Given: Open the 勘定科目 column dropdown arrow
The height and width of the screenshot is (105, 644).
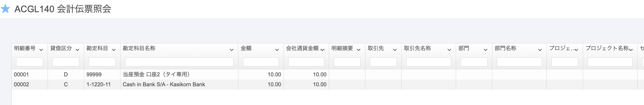Looking at the screenshot, I should [114, 50].
